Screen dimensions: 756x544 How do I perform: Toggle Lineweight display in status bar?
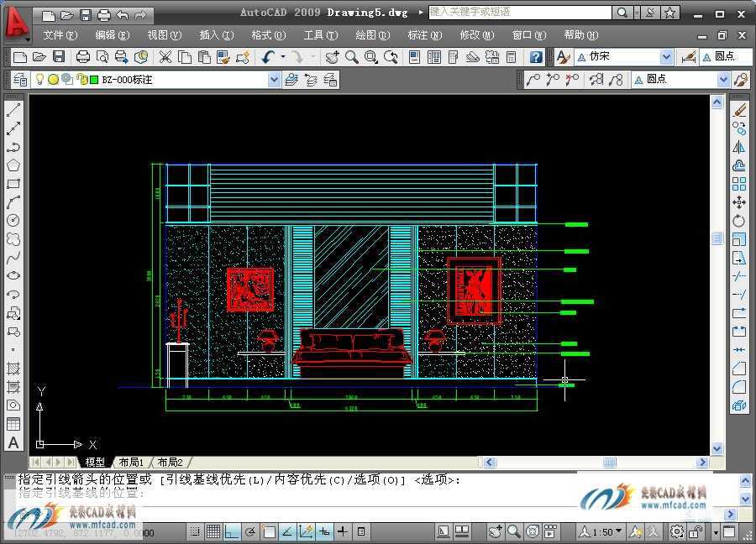tap(343, 531)
